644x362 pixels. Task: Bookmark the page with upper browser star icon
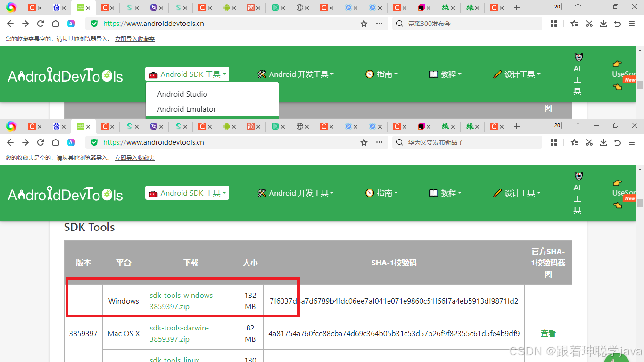point(364,24)
